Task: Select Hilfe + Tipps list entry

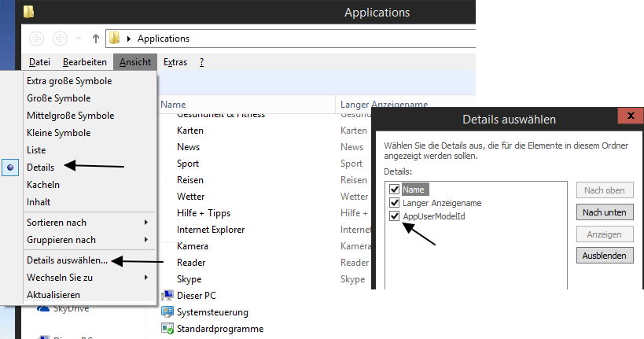Action: pos(204,213)
